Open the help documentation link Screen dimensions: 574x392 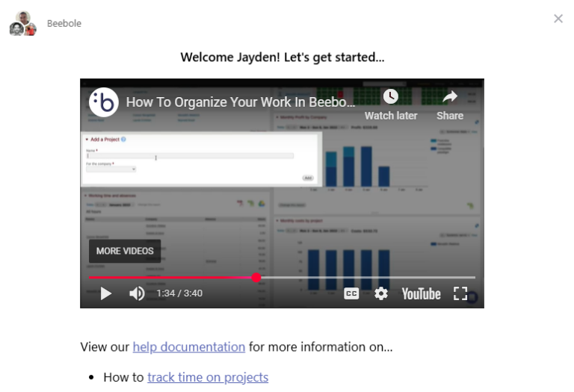[188, 346]
